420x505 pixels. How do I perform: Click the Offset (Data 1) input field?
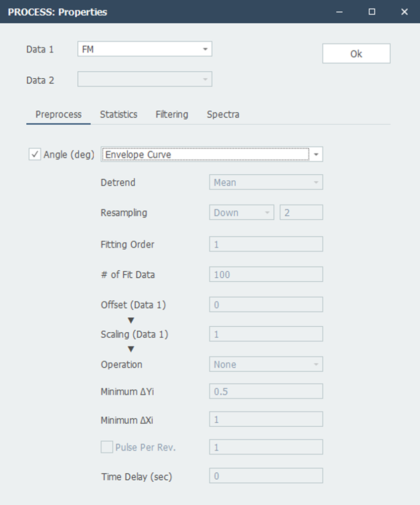pos(266,305)
